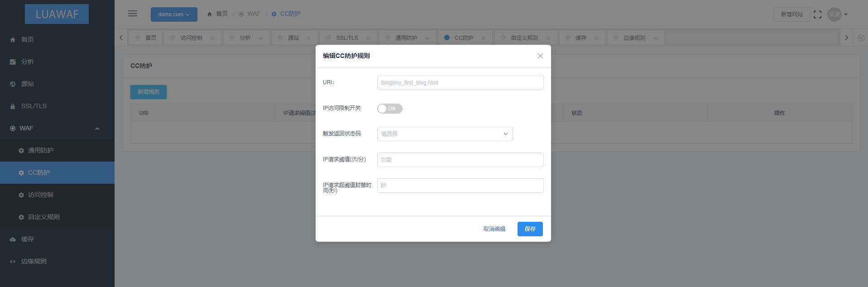Screen dimensions: 868x287
Task: Click the sidebar 缓存 cloud icon
Action: pos(13,239)
